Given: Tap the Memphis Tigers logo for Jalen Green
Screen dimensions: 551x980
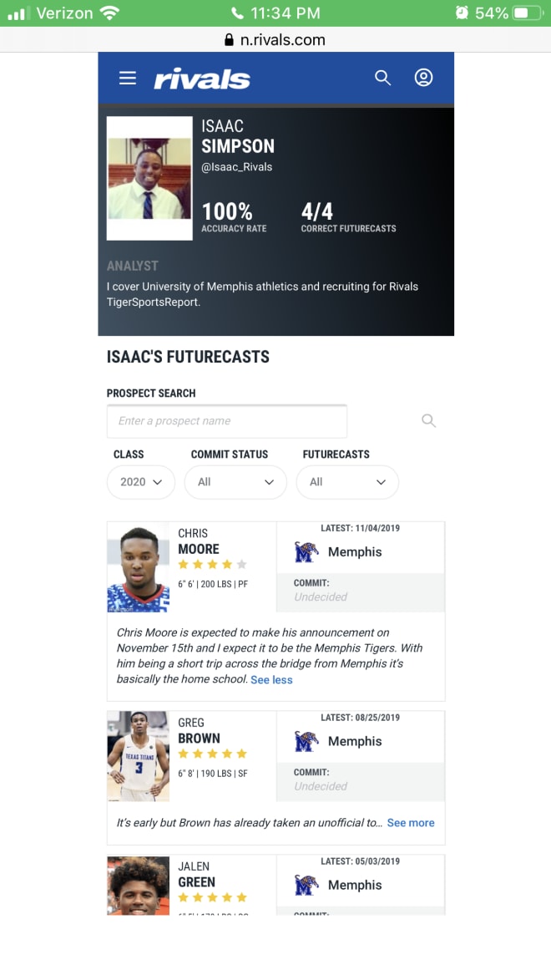Looking at the screenshot, I should (306, 885).
